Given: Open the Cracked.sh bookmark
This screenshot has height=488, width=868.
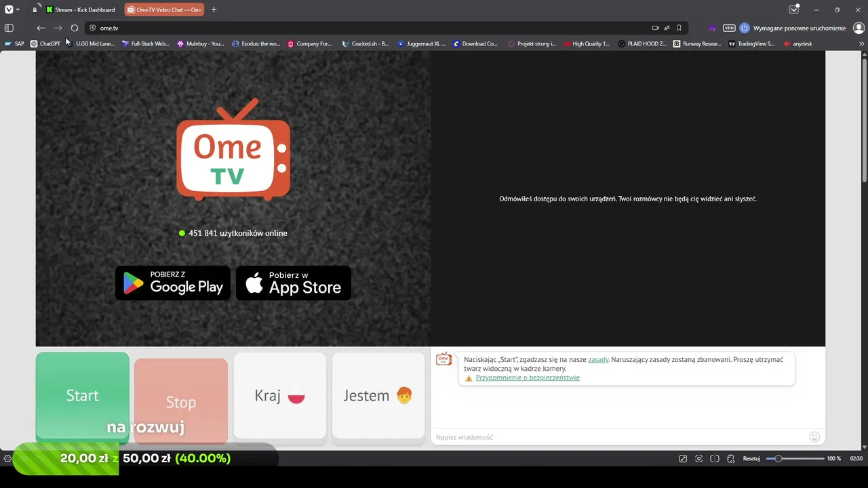Looking at the screenshot, I should tap(366, 43).
